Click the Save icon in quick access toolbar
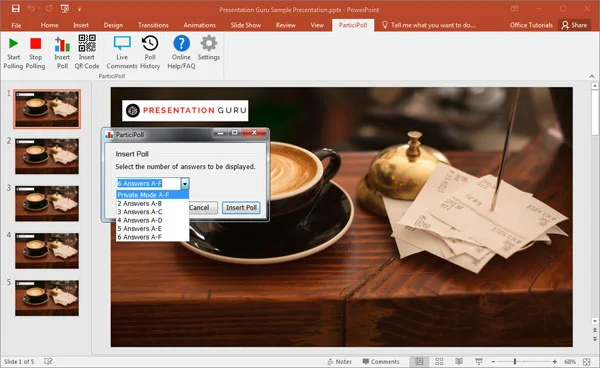 tap(16, 8)
